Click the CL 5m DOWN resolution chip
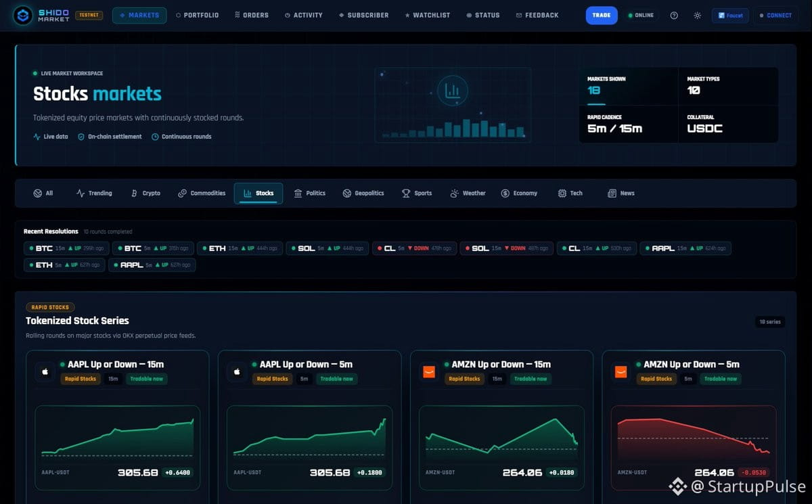 click(x=414, y=248)
